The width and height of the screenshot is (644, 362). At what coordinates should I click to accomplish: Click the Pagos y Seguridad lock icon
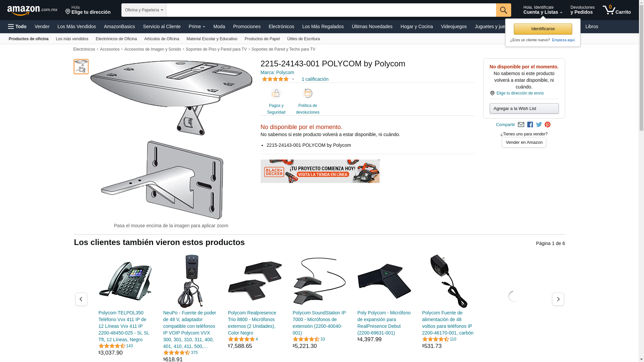tap(276, 94)
